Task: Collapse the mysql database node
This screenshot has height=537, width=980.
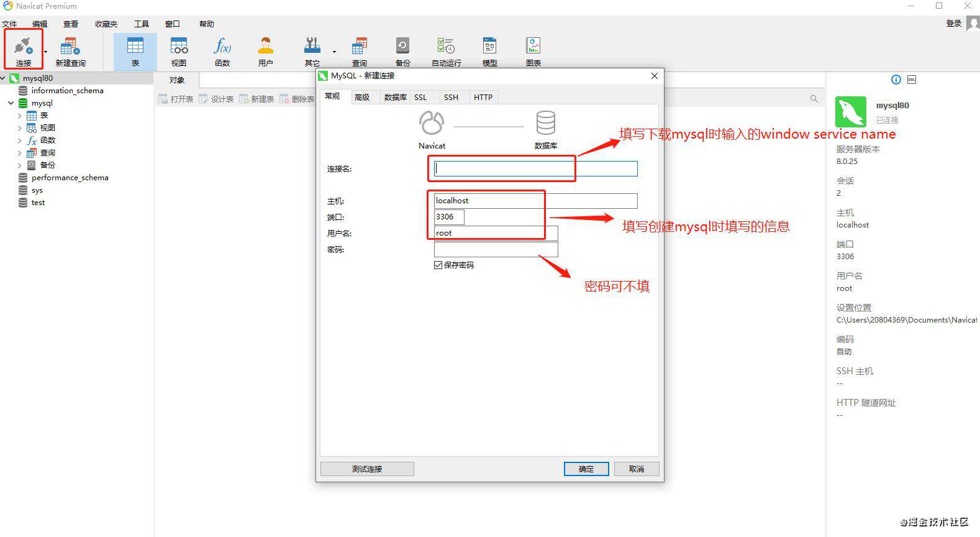Action: coord(11,103)
